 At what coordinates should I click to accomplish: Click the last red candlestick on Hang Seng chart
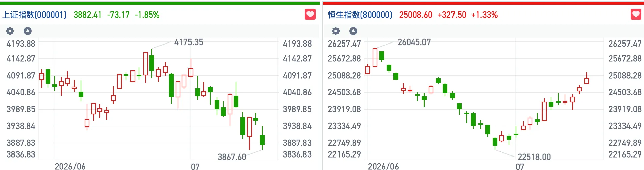click(587, 79)
